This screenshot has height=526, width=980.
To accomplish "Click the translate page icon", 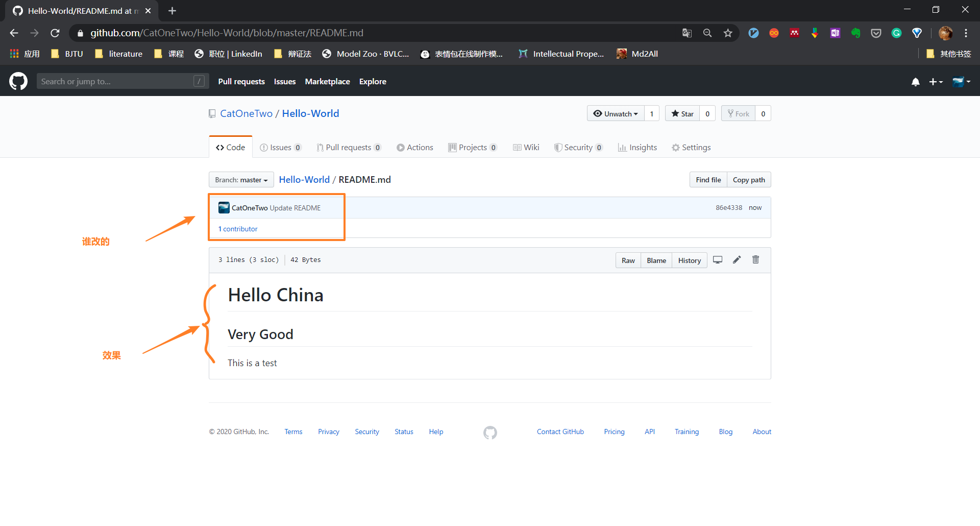I will pos(687,33).
